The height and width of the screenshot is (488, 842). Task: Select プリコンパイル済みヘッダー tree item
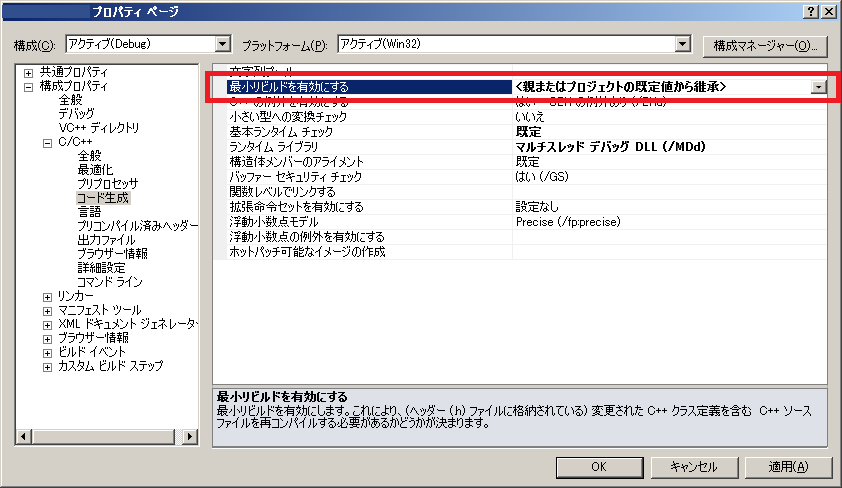pos(137,225)
